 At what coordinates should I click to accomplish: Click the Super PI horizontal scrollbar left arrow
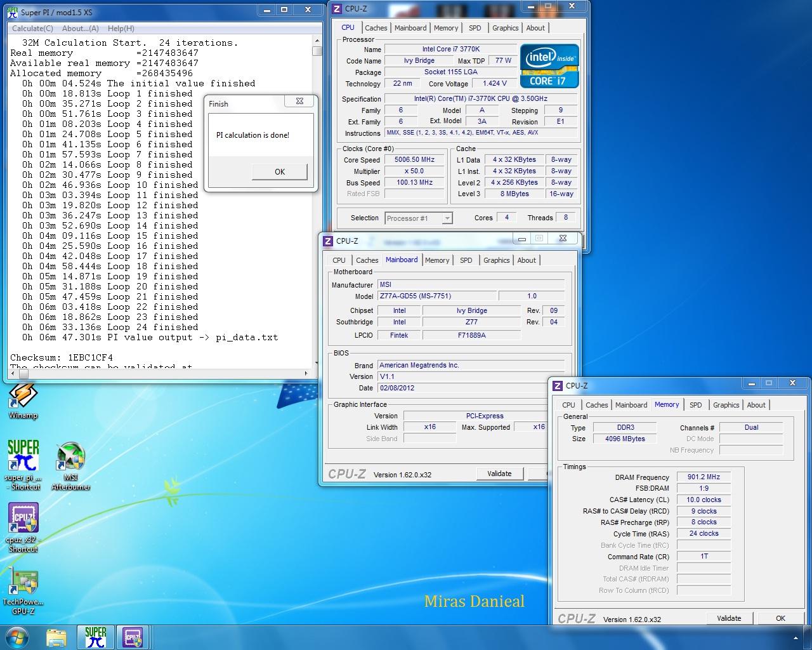pos(11,373)
